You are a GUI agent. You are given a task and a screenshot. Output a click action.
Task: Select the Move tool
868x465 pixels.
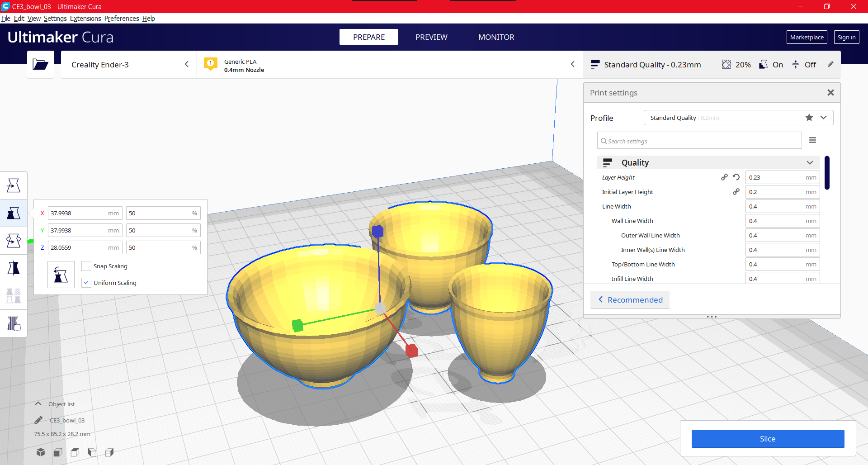pyautogui.click(x=14, y=185)
